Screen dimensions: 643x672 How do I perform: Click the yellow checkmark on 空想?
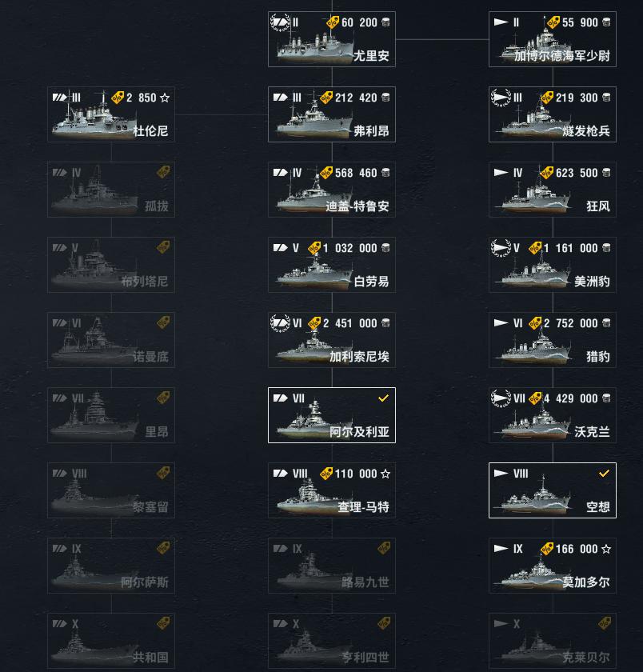coord(604,473)
